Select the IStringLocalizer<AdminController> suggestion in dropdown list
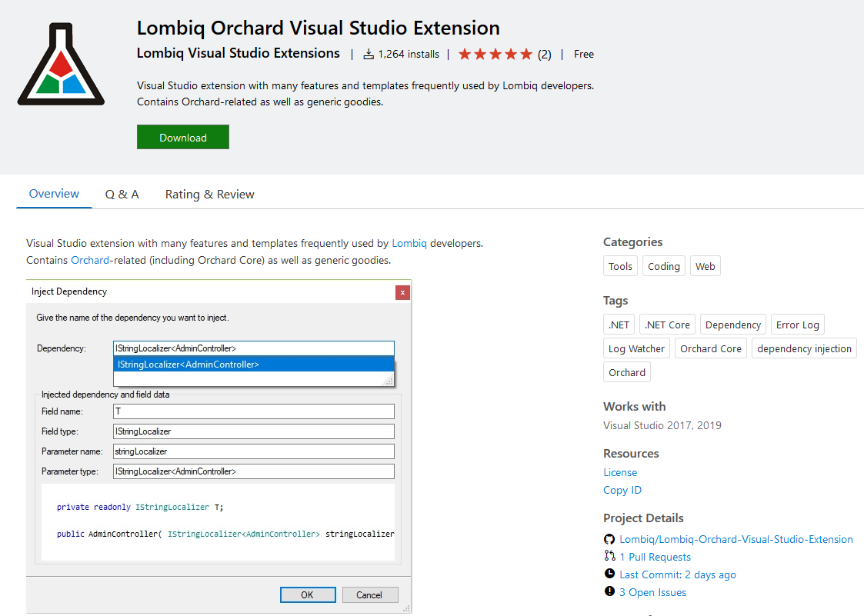864x616 pixels. tap(253, 365)
